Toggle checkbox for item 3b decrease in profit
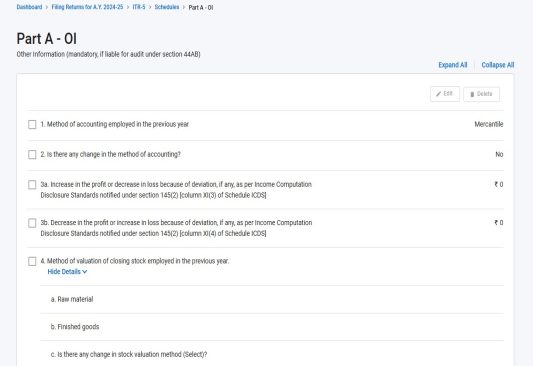The height and width of the screenshot is (366, 533). (x=32, y=223)
